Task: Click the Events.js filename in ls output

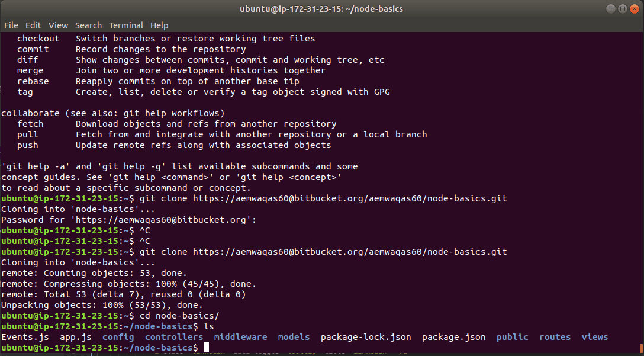Action: [x=25, y=337]
